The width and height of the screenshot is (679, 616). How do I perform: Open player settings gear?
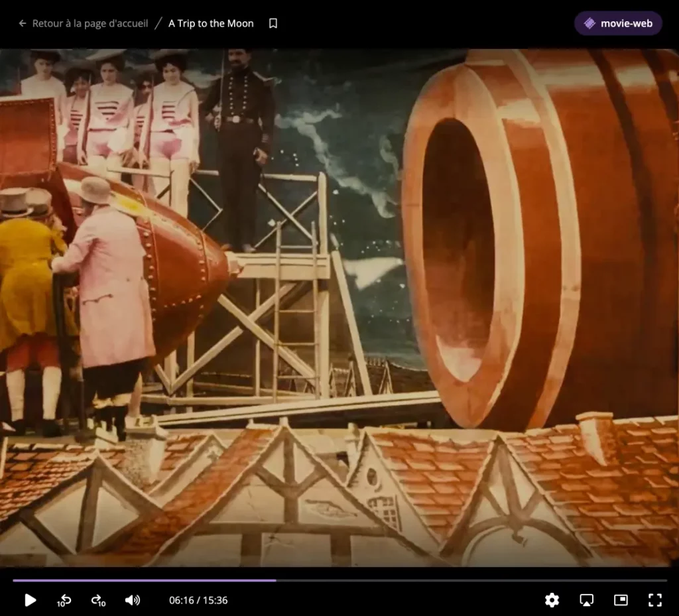[552, 600]
